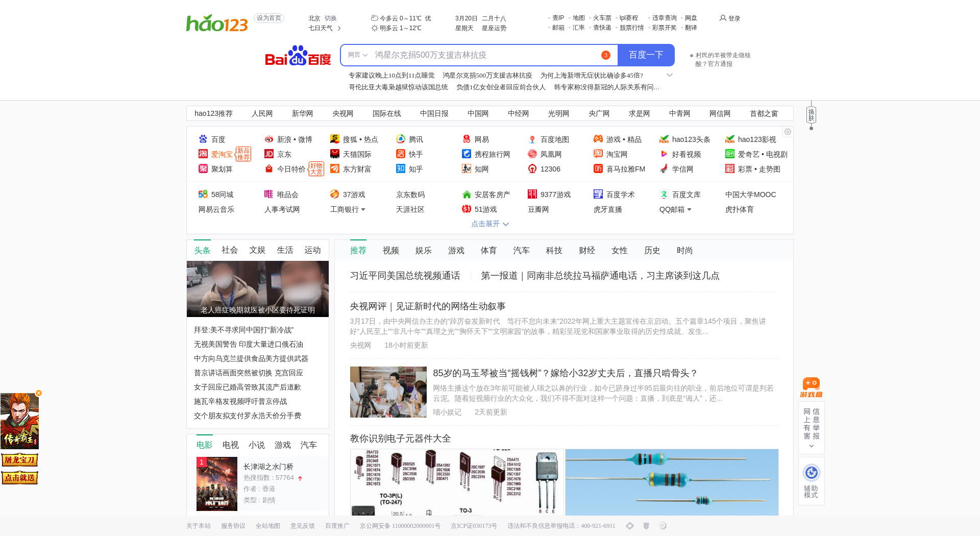Open the 淘宝网 icon
The width and height of the screenshot is (980, 536).
tap(598, 154)
